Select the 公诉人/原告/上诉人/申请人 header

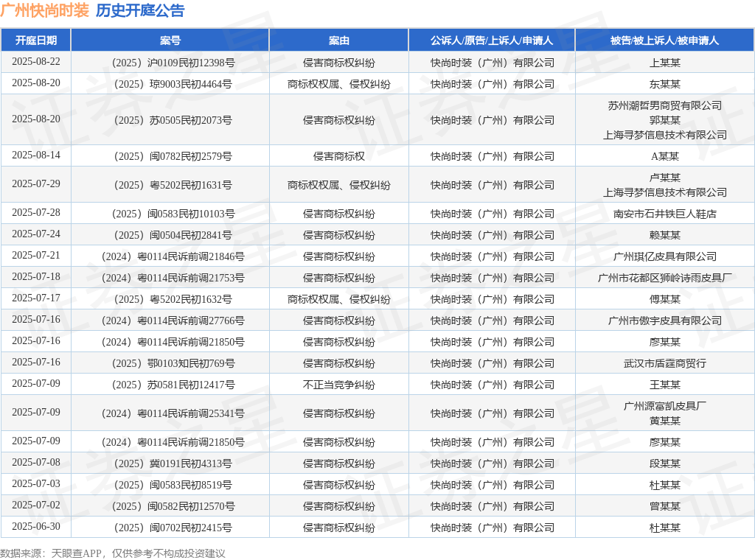[x=492, y=41]
